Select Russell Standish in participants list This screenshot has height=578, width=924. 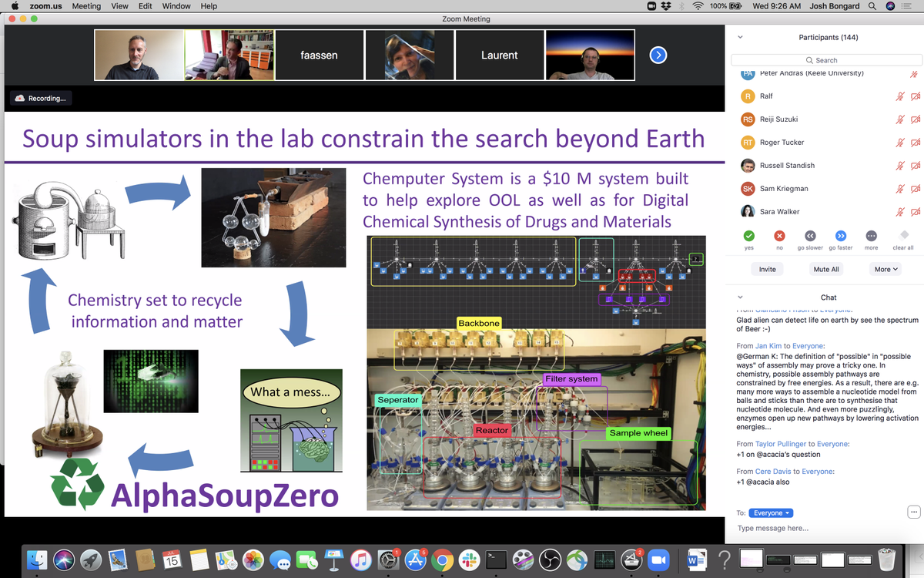click(x=825, y=166)
